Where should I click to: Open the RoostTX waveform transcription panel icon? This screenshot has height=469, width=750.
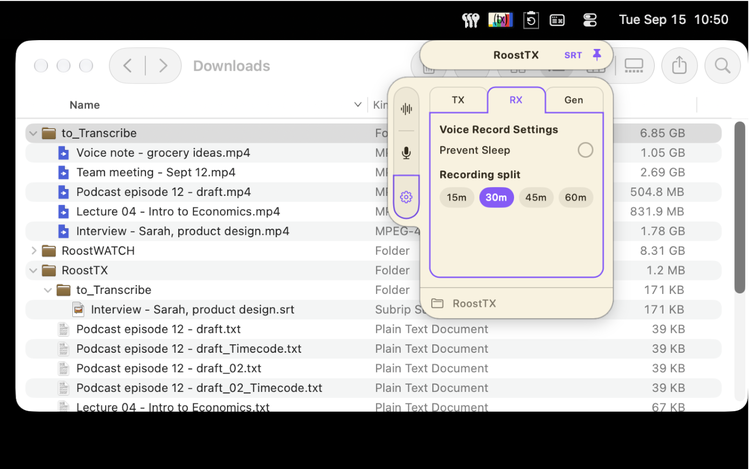[x=406, y=109]
